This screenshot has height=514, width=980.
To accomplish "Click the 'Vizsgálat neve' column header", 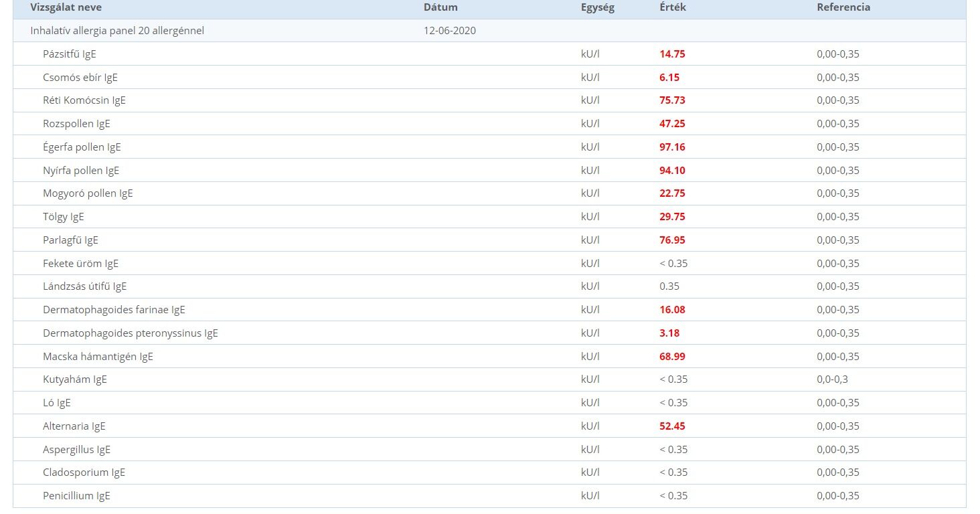I will coord(66,7).
